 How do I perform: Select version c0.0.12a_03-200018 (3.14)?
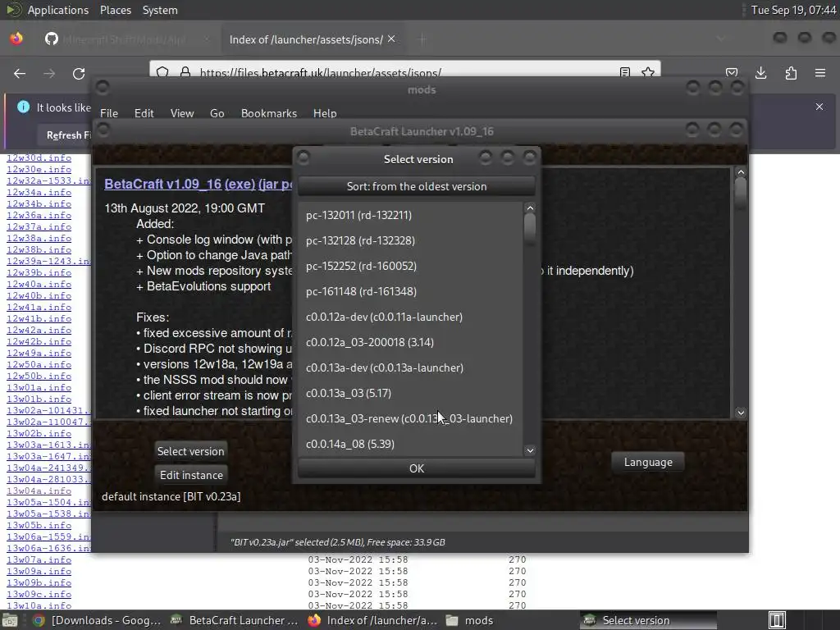410,342
